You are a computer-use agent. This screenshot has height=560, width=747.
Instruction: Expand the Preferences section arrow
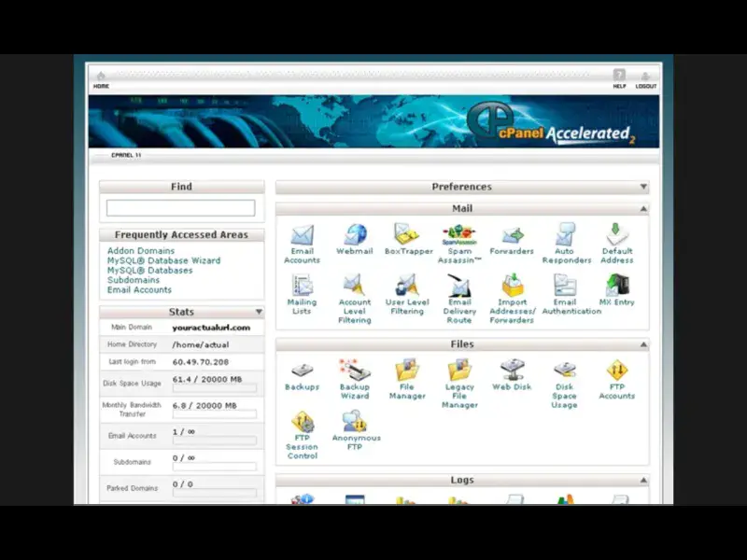point(643,187)
